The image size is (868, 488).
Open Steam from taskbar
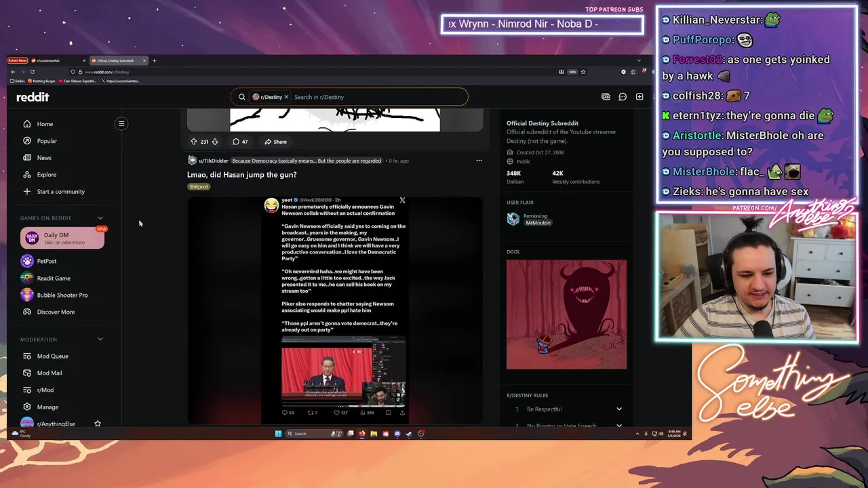(409, 434)
